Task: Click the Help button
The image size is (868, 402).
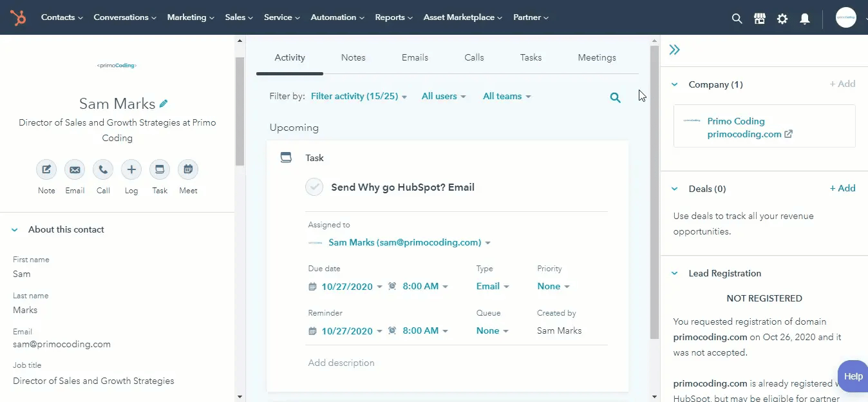Action: pos(853,376)
